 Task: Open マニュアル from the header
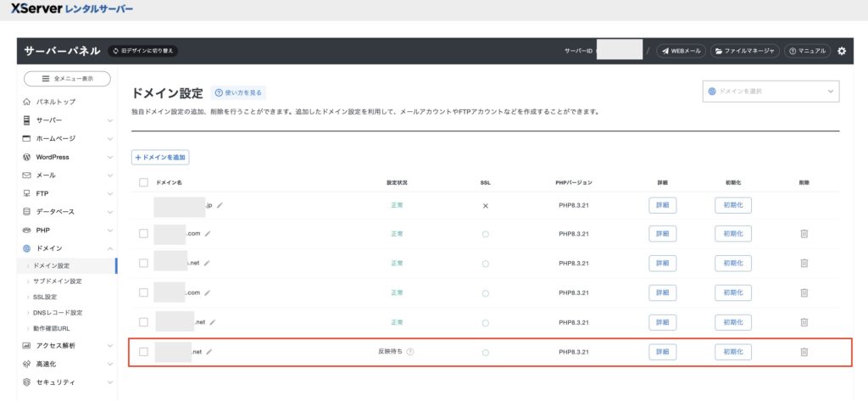pyautogui.click(x=806, y=51)
